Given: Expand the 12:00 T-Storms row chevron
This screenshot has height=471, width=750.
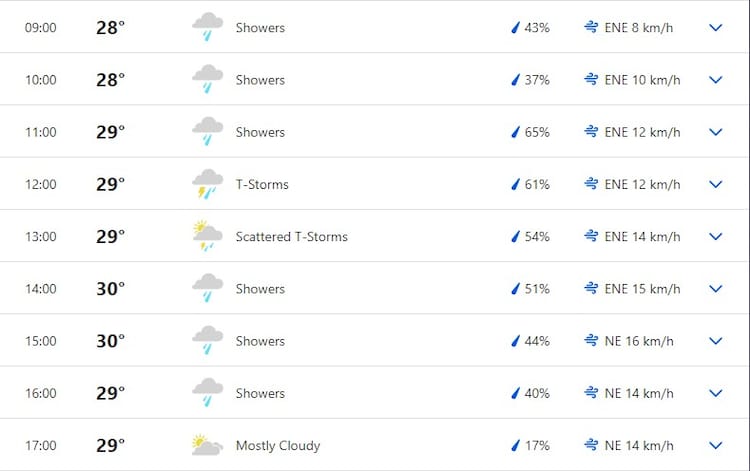Looking at the screenshot, I should pyautogui.click(x=715, y=184).
